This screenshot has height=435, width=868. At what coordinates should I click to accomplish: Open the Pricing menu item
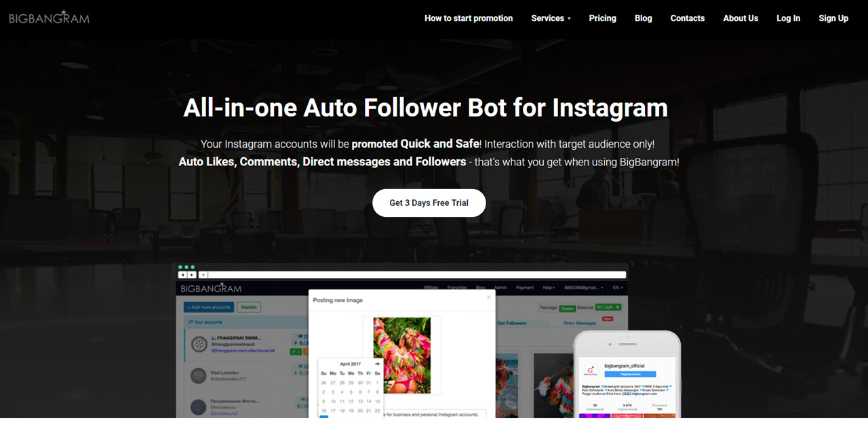[602, 18]
